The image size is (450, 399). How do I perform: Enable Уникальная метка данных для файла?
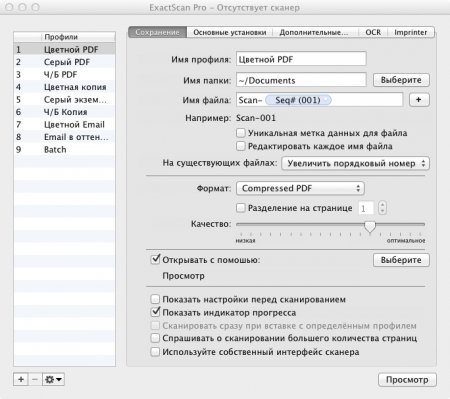[x=241, y=133]
